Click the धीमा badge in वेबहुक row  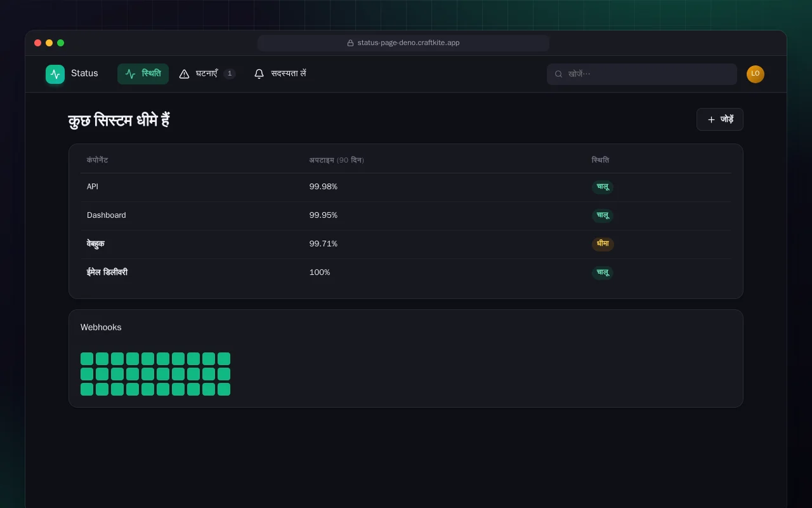coord(603,244)
